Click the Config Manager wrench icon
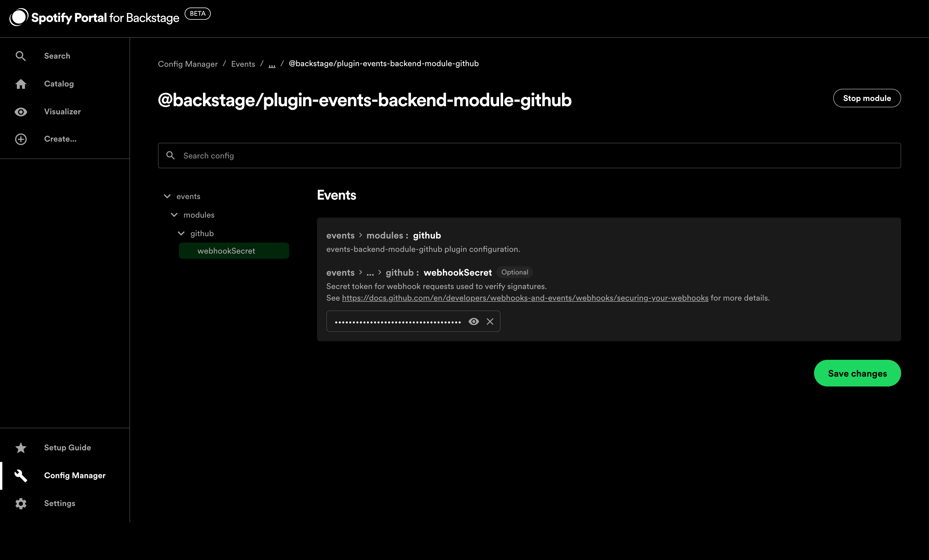The height and width of the screenshot is (560, 929). [x=21, y=476]
